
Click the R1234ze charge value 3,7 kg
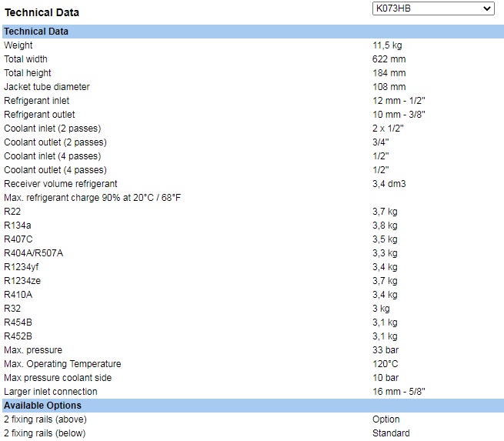[385, 281]
